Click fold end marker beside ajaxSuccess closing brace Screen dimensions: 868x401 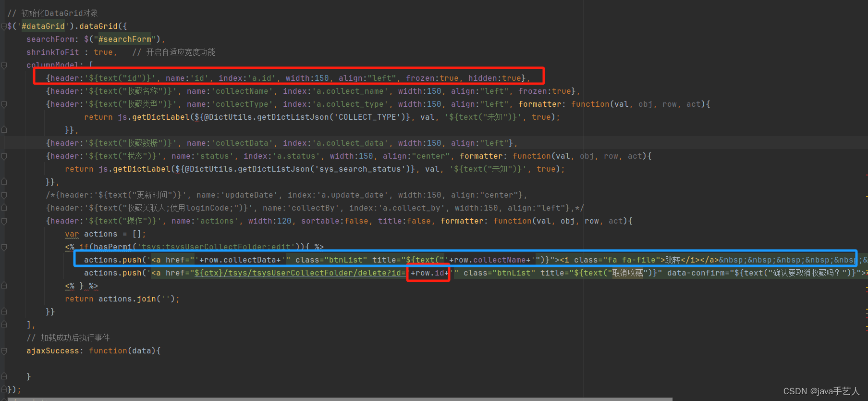point(4,377)
